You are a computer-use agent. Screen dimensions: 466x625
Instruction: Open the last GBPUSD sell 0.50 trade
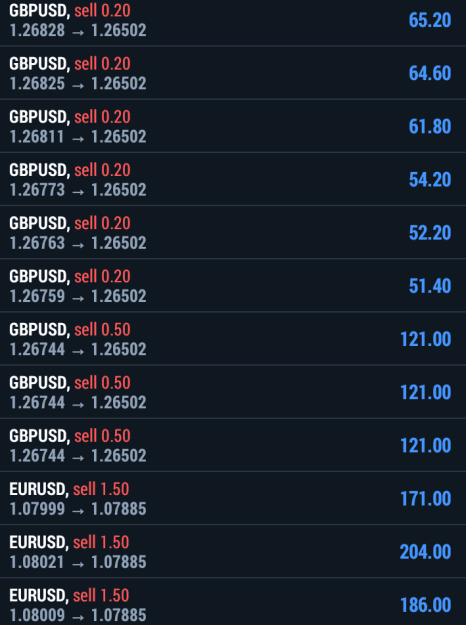(x=233, y=445)
